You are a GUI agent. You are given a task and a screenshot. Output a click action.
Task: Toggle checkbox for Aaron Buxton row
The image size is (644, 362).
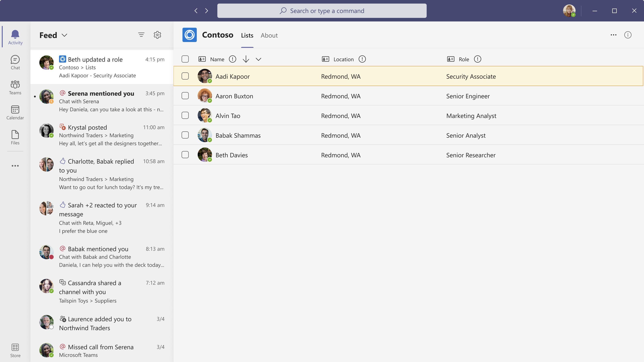click(185, 96)
